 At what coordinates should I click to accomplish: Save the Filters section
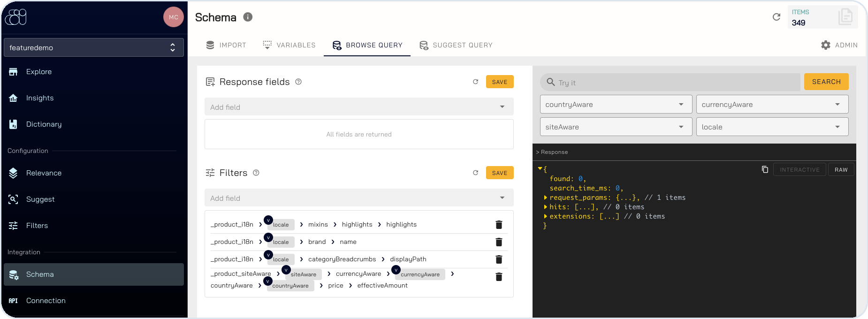click(500, 173)
